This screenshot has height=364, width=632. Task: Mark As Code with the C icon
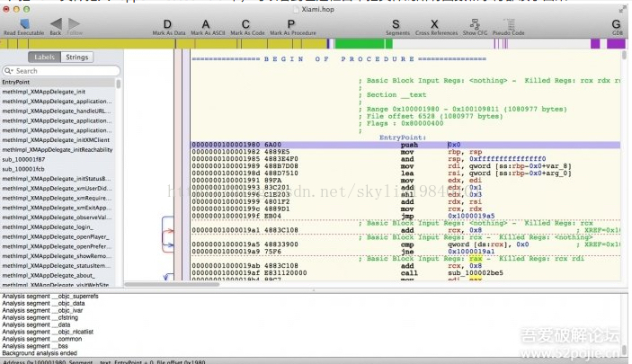pos(245,24)
